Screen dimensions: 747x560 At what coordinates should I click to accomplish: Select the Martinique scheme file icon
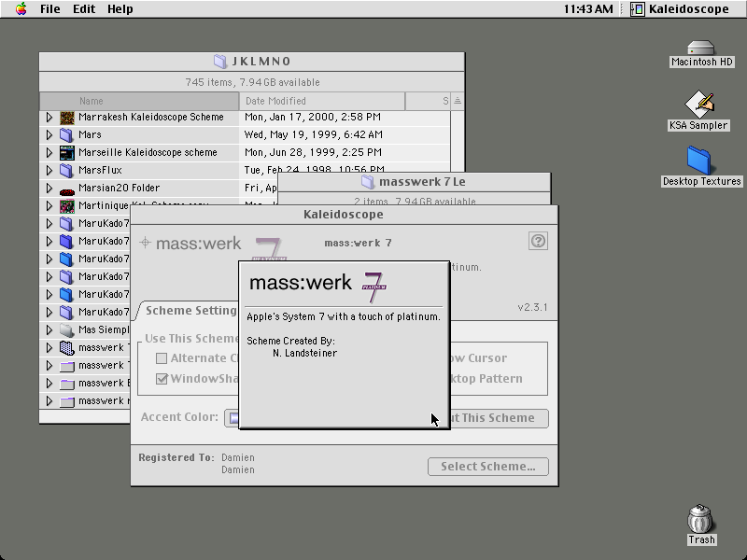click(67, 206)
